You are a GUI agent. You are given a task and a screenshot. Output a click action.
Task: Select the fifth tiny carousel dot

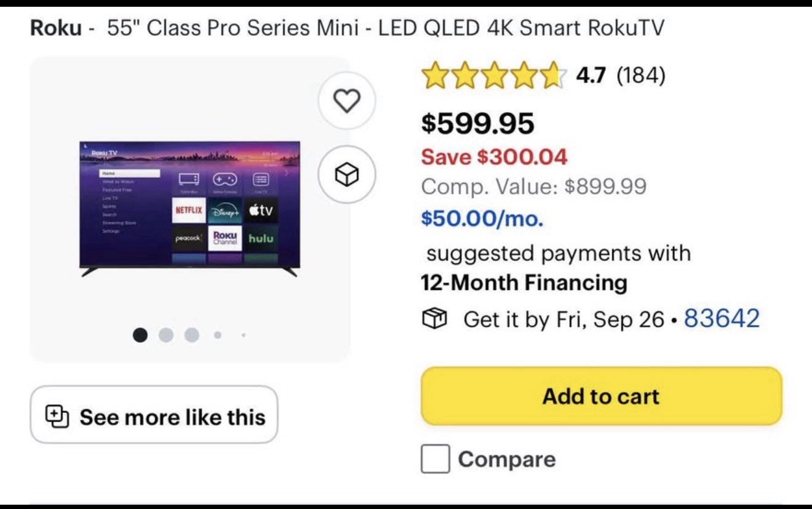244,335
